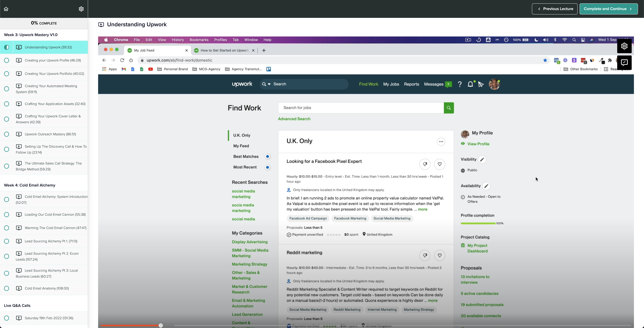Open the Upwork My Jobs nav item
The width and height of the screenshot is (644, 328).
(x=391, y=84)
